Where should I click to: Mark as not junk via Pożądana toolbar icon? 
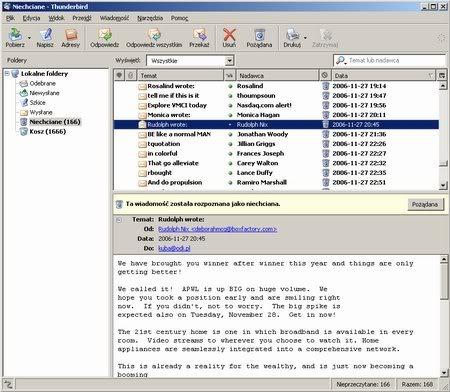(259, 37)
